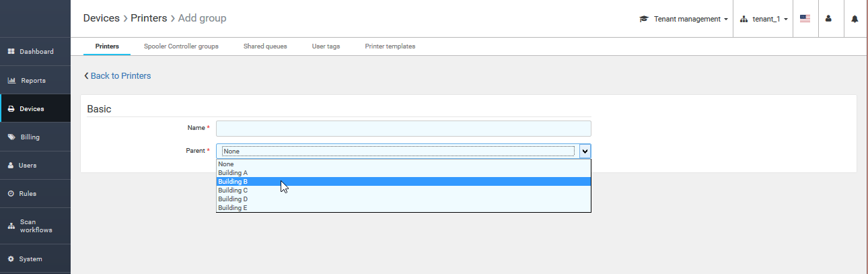This screenshot has height=274, width=868.
Task: Open Billing section in sidebar
Action: (30, 137)
